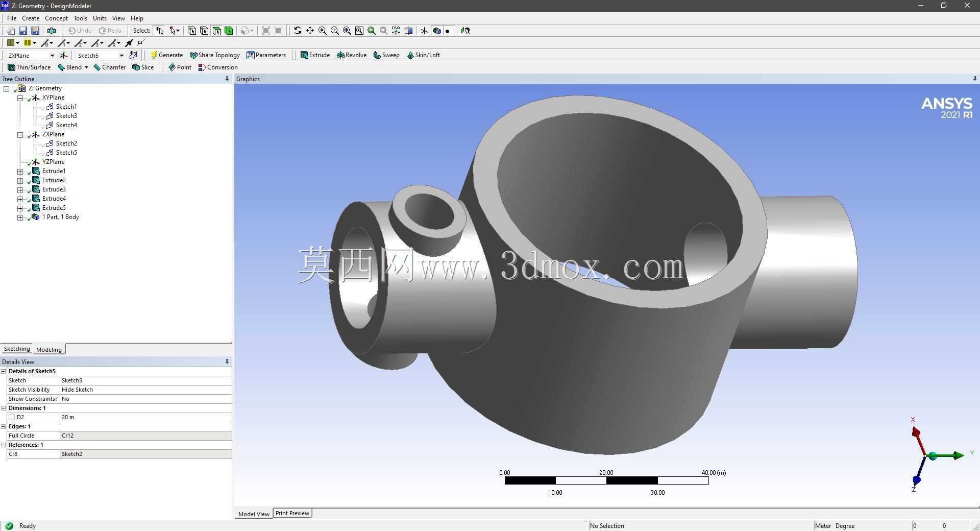Toggle pin on Tree Outline panel
Screen dimensions: 980x531
pos(227,79)
